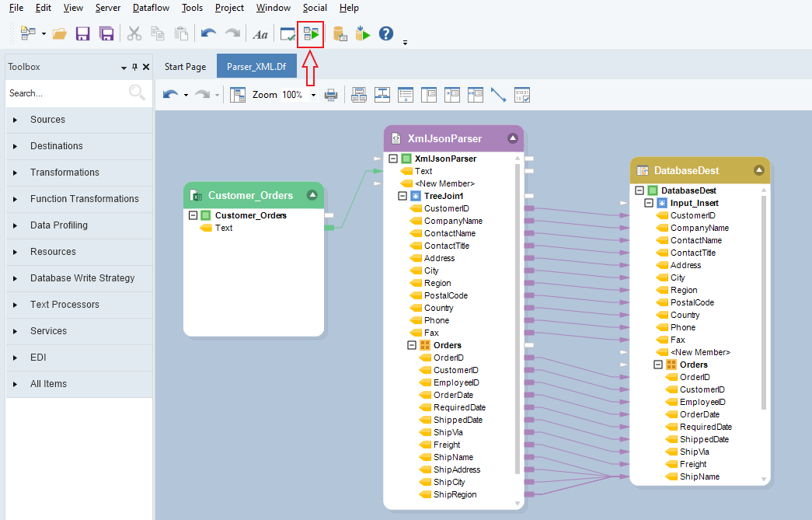Collapse the TreeJoin1 node in XmlJsonParser
812x520 pixels.
click(x=403, y=196)
